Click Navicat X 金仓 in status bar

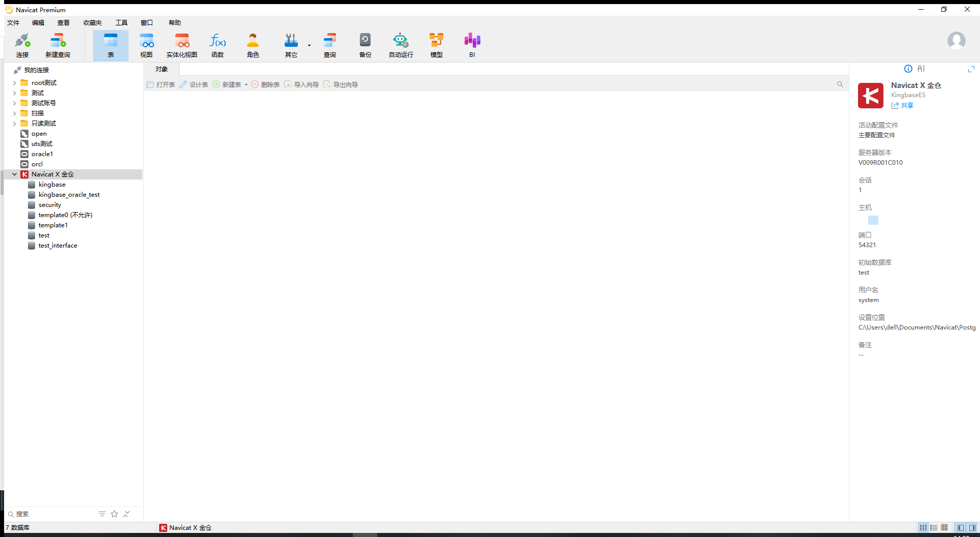point(186,528)
